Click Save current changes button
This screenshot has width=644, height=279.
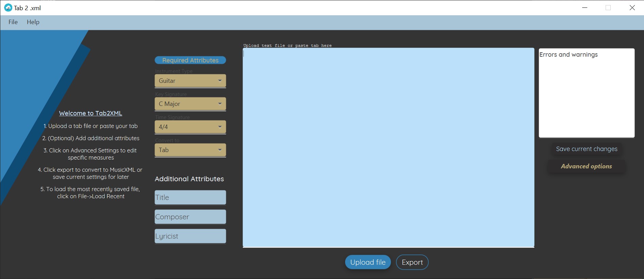click(x=587, y=149)
